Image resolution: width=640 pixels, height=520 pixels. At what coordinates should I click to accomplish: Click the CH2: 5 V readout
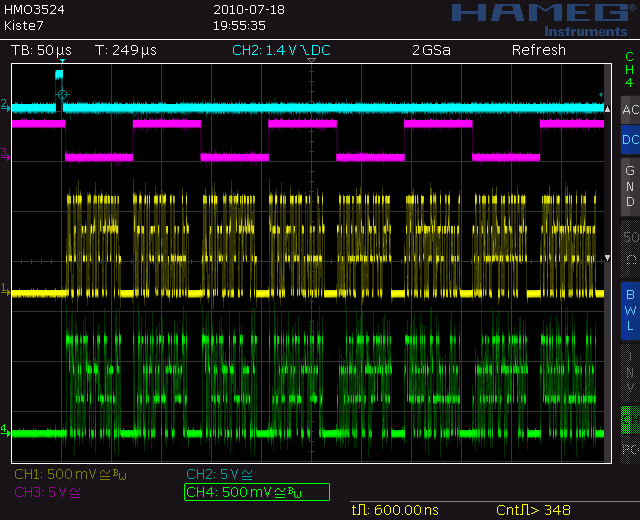(219, 474)
